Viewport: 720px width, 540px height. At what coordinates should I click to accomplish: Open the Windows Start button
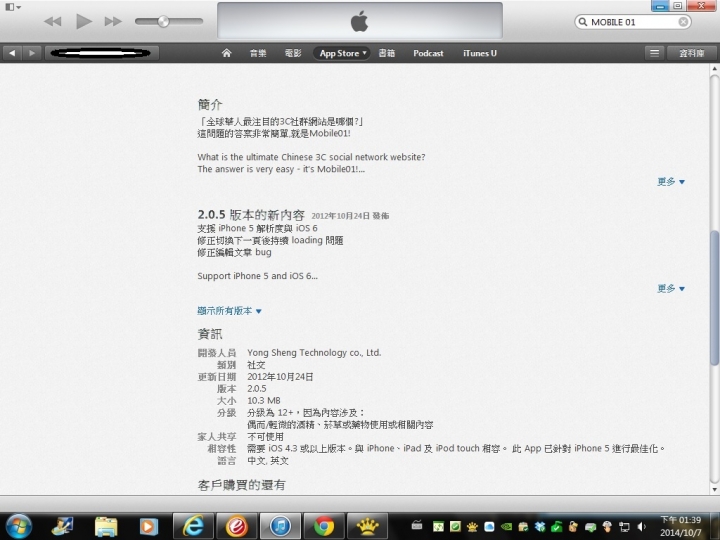point(19,526)
